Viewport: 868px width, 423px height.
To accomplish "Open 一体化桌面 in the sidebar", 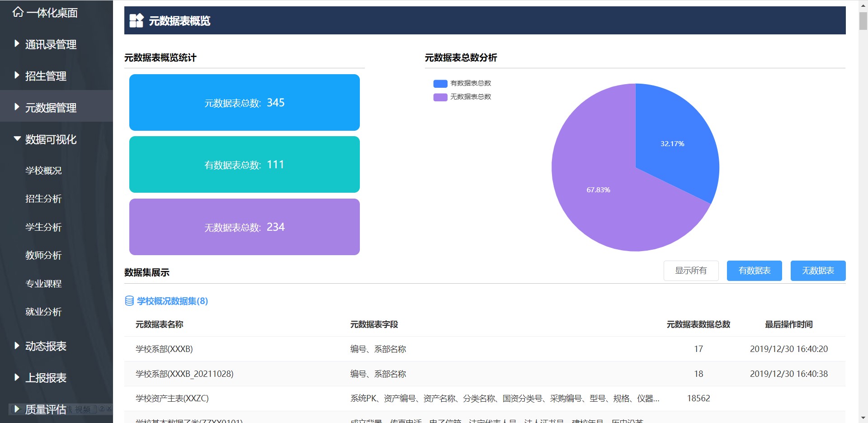I will tap(52, 13).
